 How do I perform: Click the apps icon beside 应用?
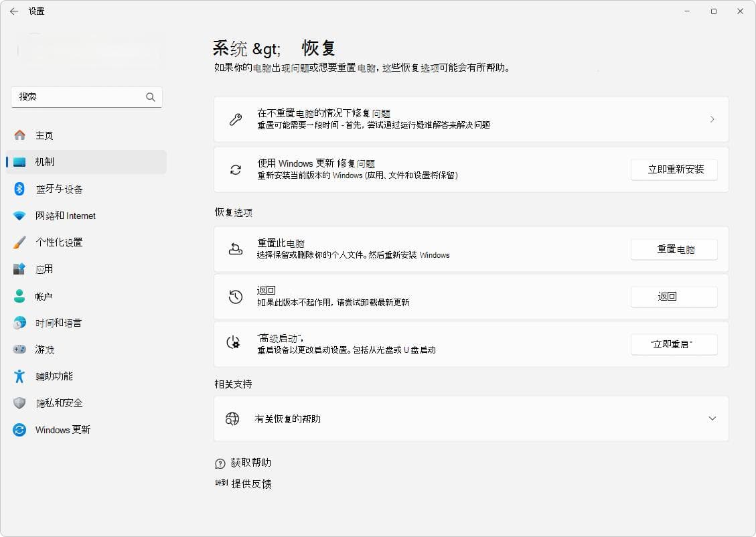[x=19, y=269]
